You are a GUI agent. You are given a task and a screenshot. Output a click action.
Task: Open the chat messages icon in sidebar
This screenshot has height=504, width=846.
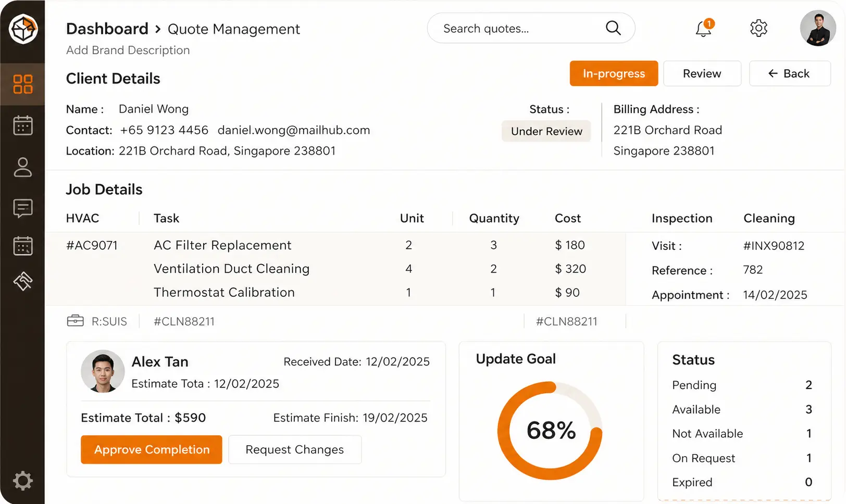23,208
